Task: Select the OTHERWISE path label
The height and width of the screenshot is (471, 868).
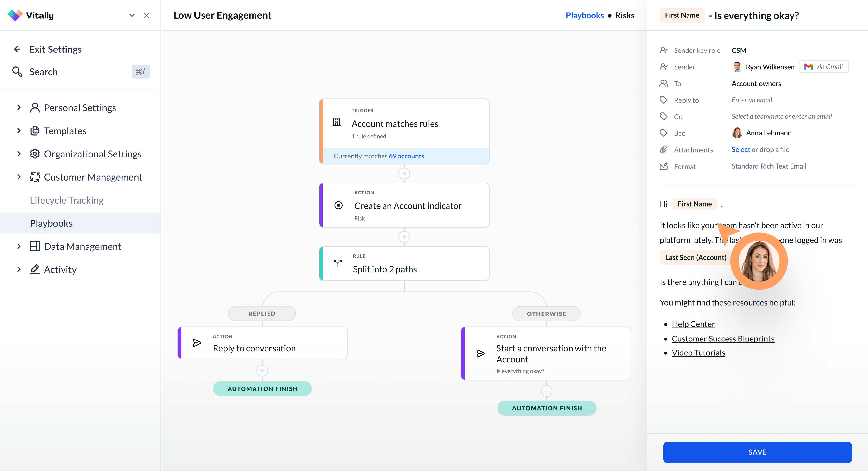Action: [x=546, y=314]
